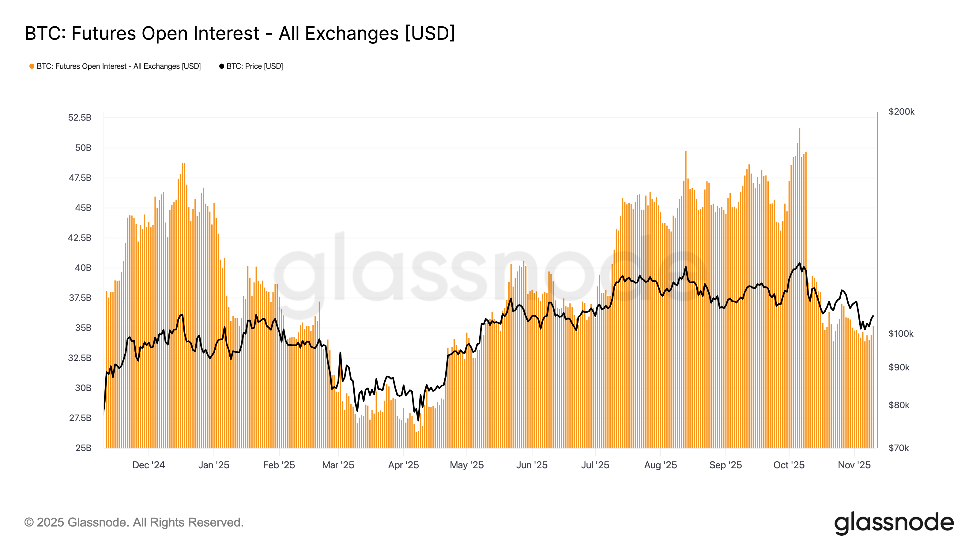Select the Nov '25 x-axis label
Viewport: 980px width, 551px height.
(x=854, y=465)
